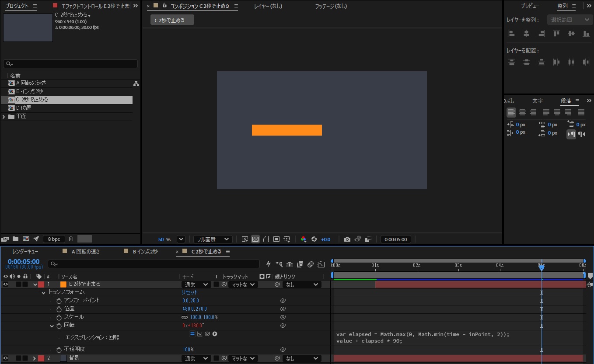Take a snapshot with the camera icon

pos(347,239)
